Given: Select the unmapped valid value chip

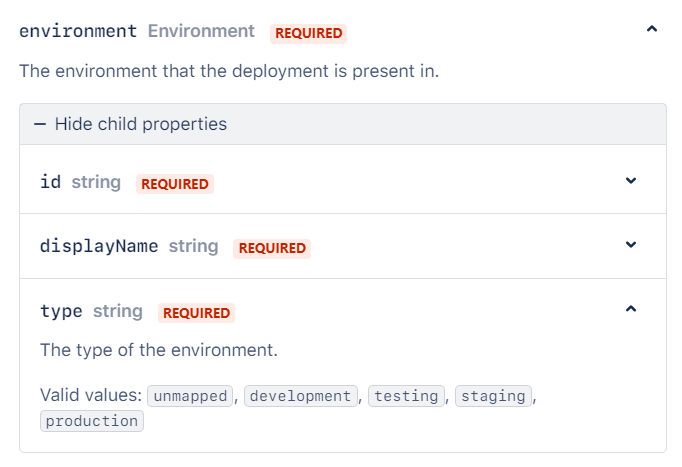Looking at the screenshot, I should click(190, 396).
